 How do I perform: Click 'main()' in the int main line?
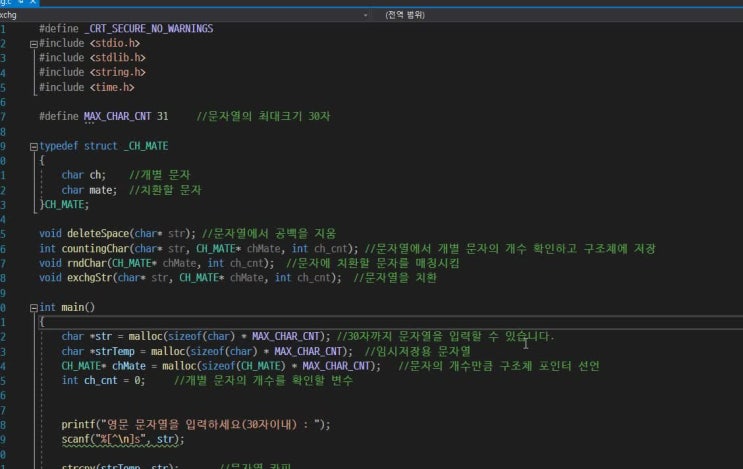tap(78, 307)
